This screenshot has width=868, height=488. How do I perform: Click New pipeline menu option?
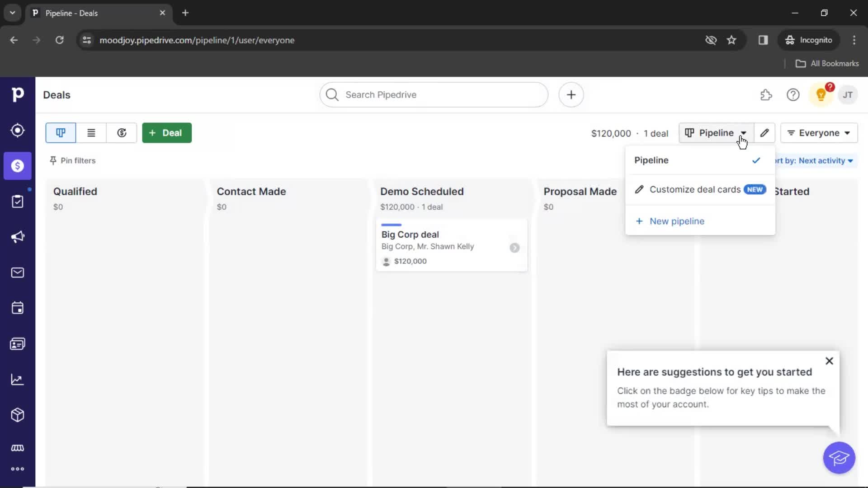[677, 221]
